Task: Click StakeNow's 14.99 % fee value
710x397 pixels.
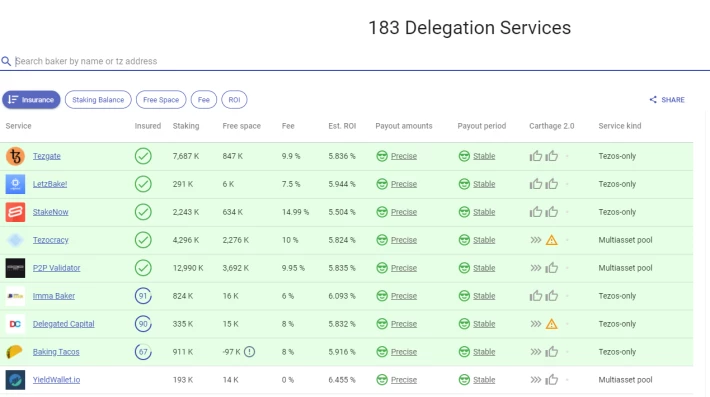Action: pyautogui.click(x=295, y=212)
